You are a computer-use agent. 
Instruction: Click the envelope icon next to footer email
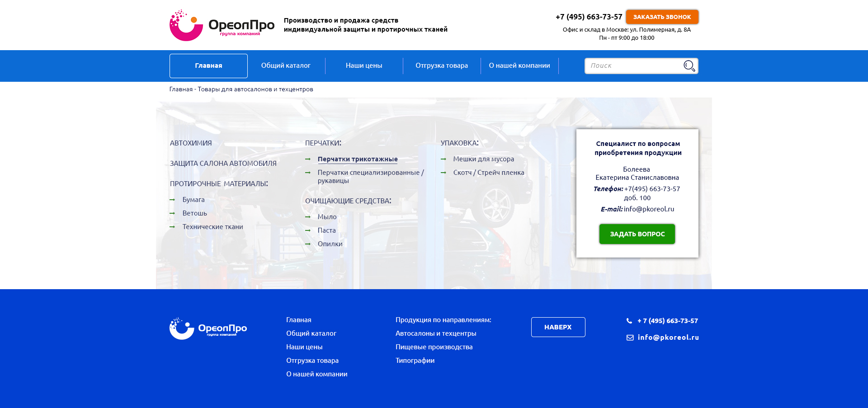tap(629, 337)
